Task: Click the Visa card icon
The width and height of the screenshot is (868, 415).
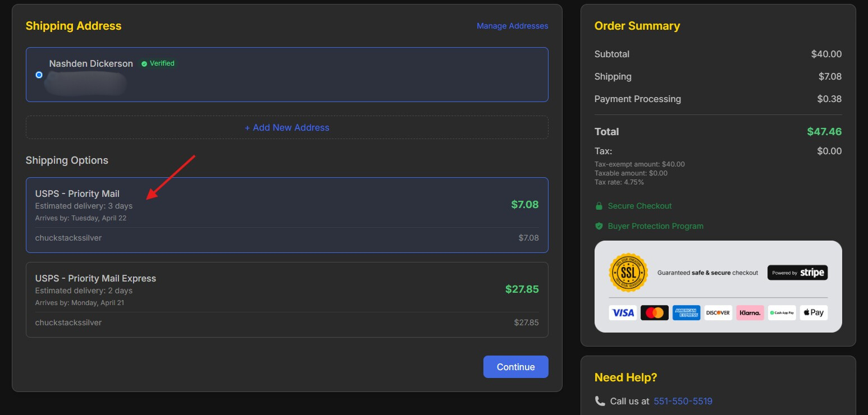Action: (623, 313)
